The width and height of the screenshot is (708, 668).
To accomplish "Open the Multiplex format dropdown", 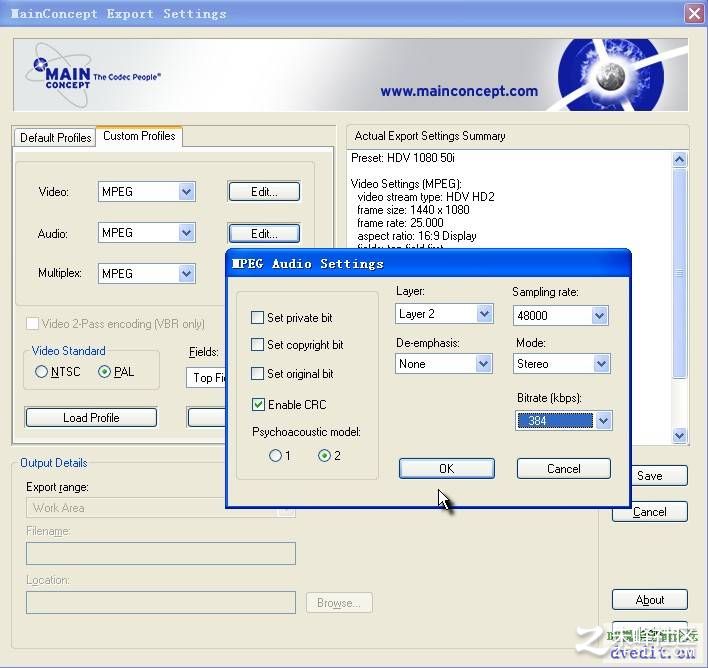I will point(186,273).
